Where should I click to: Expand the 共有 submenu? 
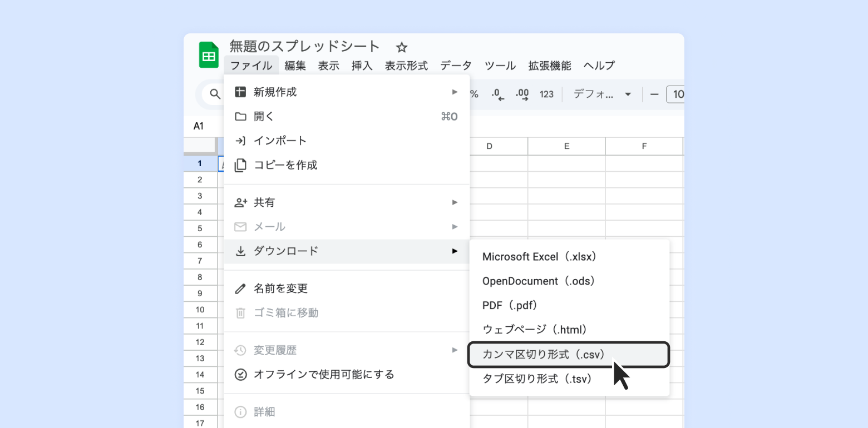[264, 203]
